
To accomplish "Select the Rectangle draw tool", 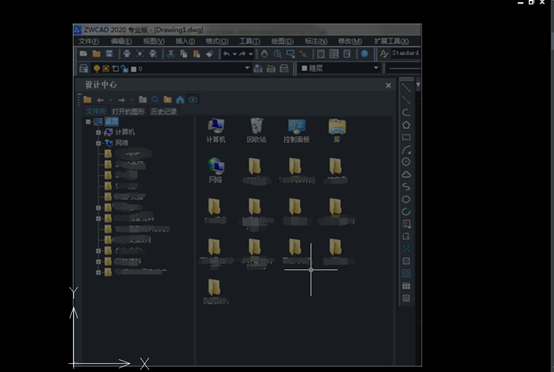I will pyautogui.click(x=406, y=137).
